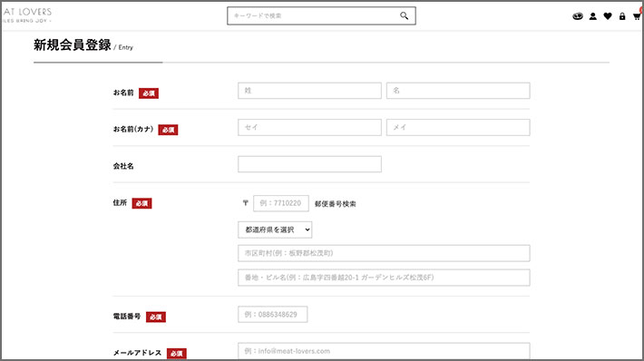The width and height of the screenshot is (644, 361).
Task: Click the 電話番号 phone number field
Action: (x=272, y=315)
